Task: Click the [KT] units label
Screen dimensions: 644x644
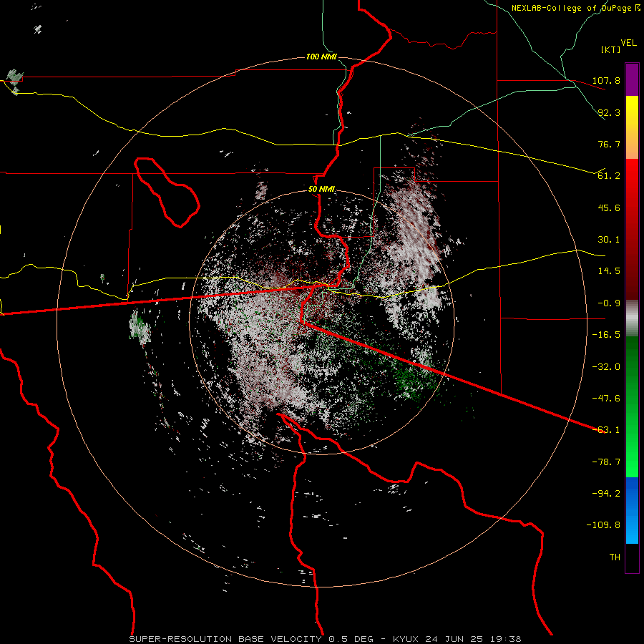Action: pyautogui.click(x=611, y=49)
